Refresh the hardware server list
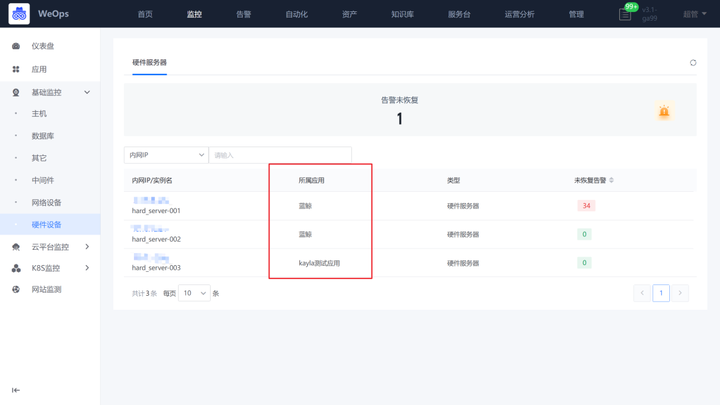Image resolution: width=720 pixels, height=405 pixels. pyautogui.click(x=693, y=62)
